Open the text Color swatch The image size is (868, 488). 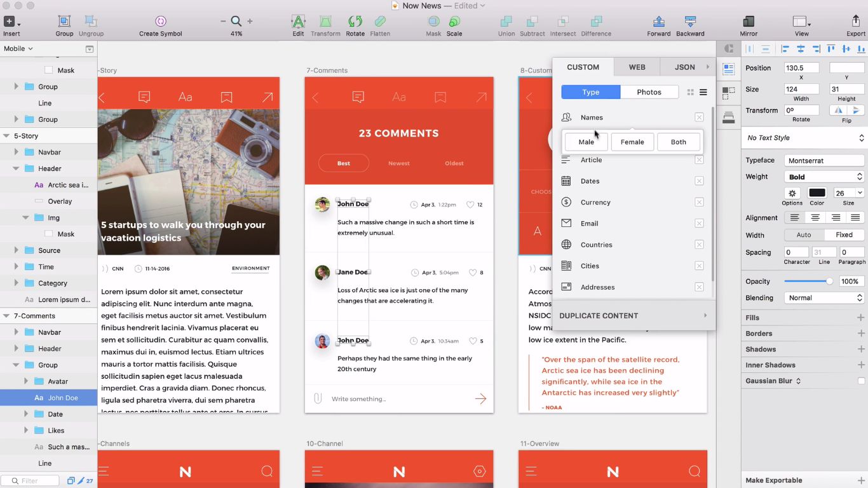[817, 193]
